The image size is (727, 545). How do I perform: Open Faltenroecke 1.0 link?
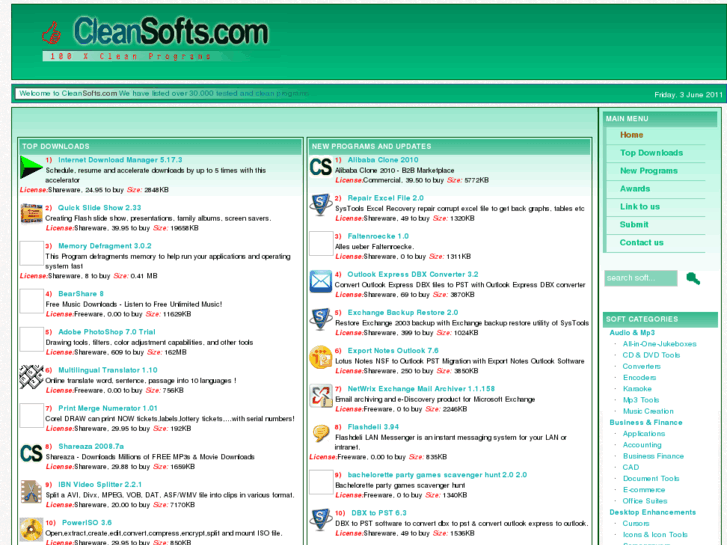[378, 236]
